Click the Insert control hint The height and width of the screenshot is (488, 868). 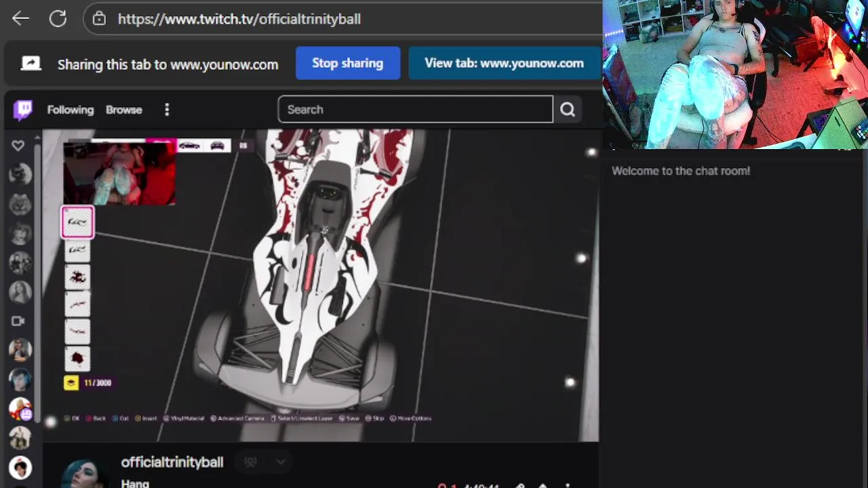[146, 418]
